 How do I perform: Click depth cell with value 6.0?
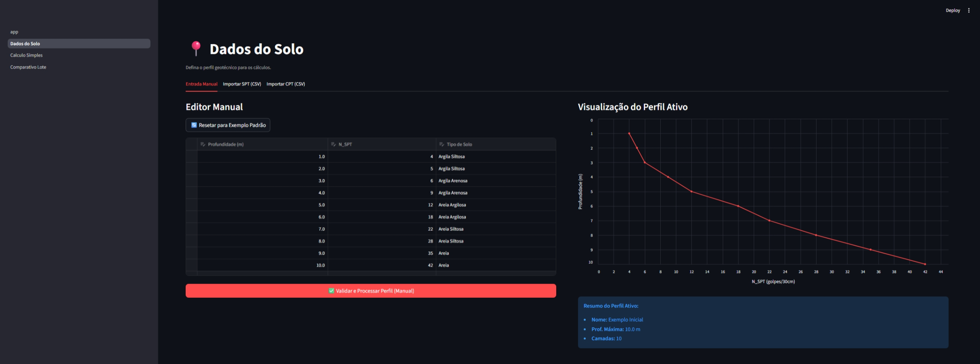point(262,217)
